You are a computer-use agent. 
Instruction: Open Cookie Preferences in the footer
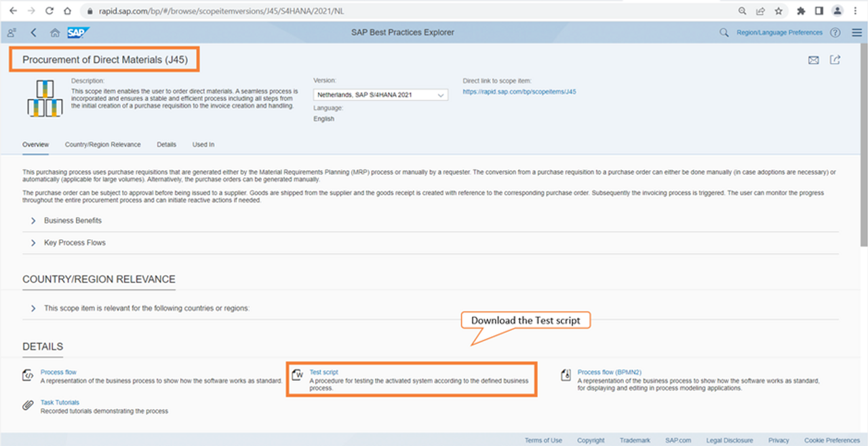pos(832,440)
